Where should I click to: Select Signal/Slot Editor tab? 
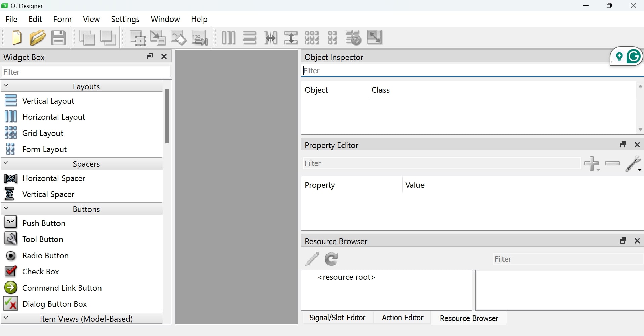click(x=337, y=318)
